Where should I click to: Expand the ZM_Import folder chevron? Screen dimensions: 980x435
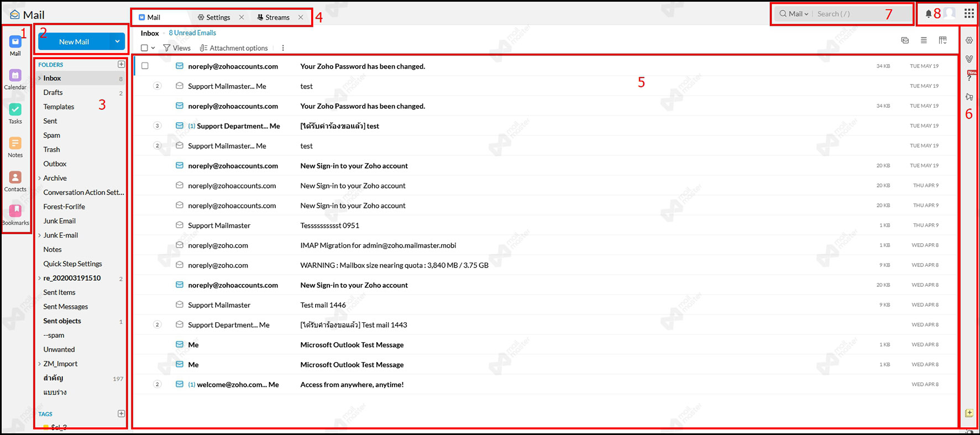39,364
